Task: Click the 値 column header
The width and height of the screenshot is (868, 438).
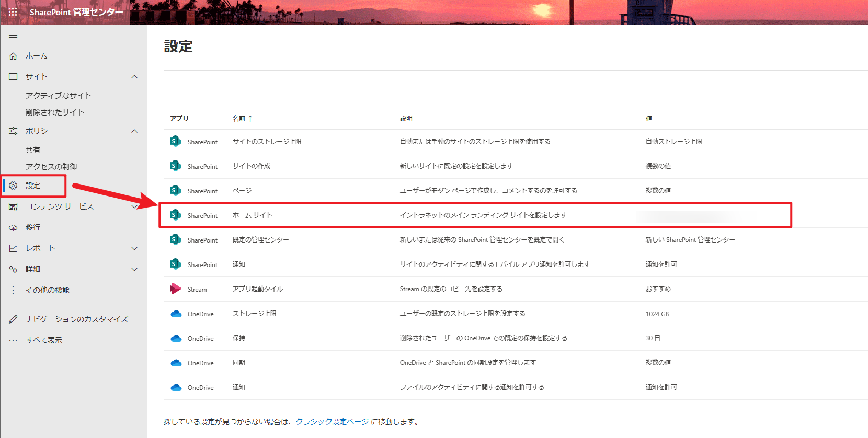Action: point(649,119)
